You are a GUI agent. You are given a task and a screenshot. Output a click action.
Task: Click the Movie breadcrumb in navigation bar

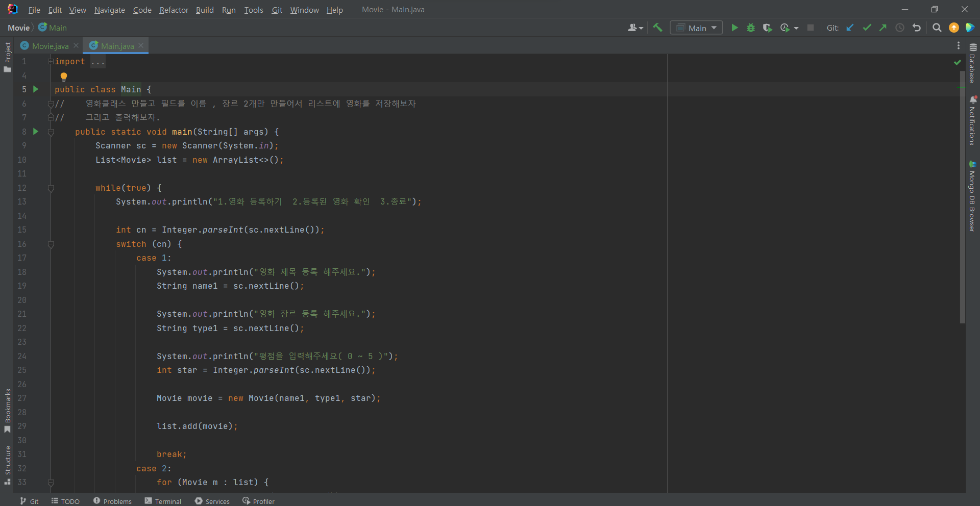point(18,28)
